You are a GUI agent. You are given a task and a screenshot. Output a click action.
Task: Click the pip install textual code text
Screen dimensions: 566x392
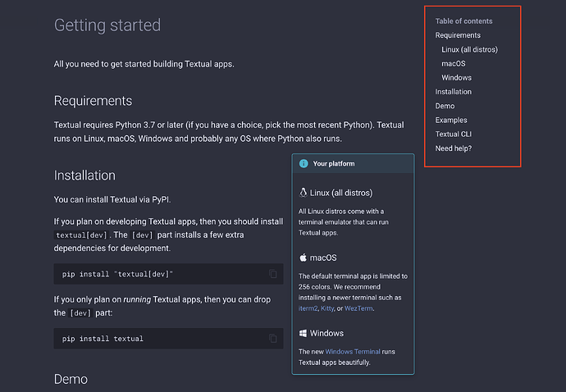tap(103, 339)
